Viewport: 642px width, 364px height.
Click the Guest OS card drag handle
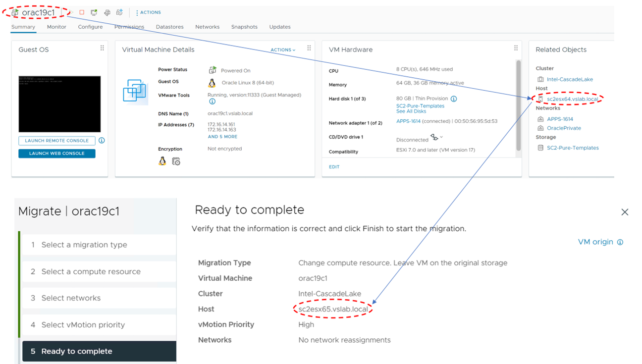point(102,48)
